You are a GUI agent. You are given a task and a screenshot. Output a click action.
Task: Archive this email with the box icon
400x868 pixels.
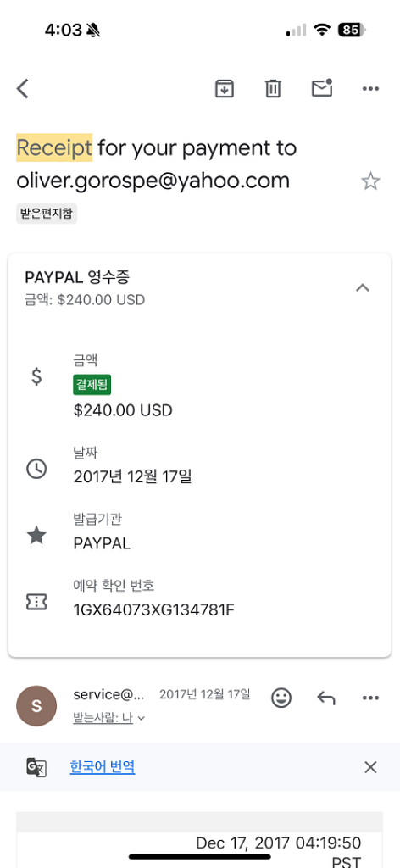pos(224,88)
